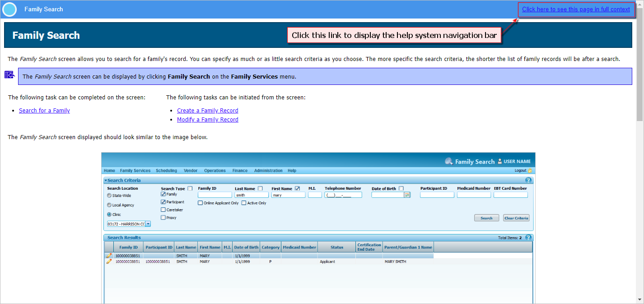The width and height of the screenshot is (644, 304).
Task: Follow the Create a Family Record link
Action: click(x=207, y=110)
